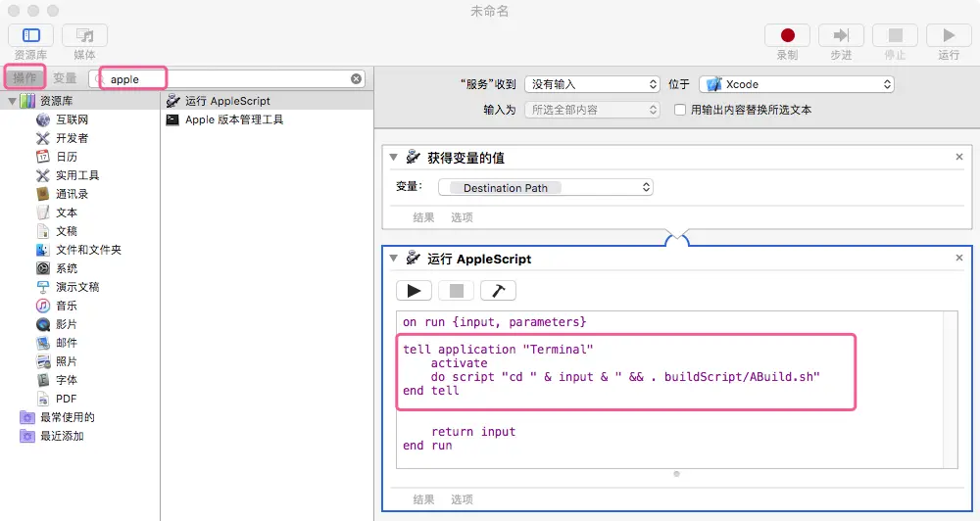
Task: Click the Step (步进) toolbar button
Action: pyautogui.click(x=841, y=35)
